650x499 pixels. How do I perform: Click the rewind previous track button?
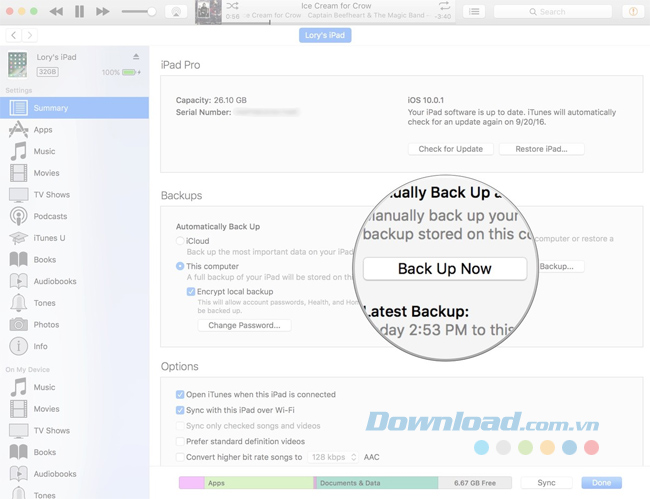click(x=56, y=12)
